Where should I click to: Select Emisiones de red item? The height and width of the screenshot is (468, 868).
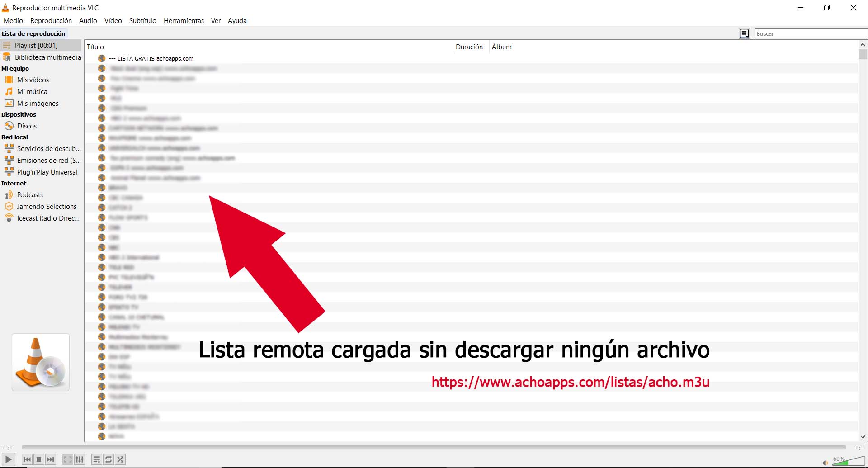coord(41,160)
